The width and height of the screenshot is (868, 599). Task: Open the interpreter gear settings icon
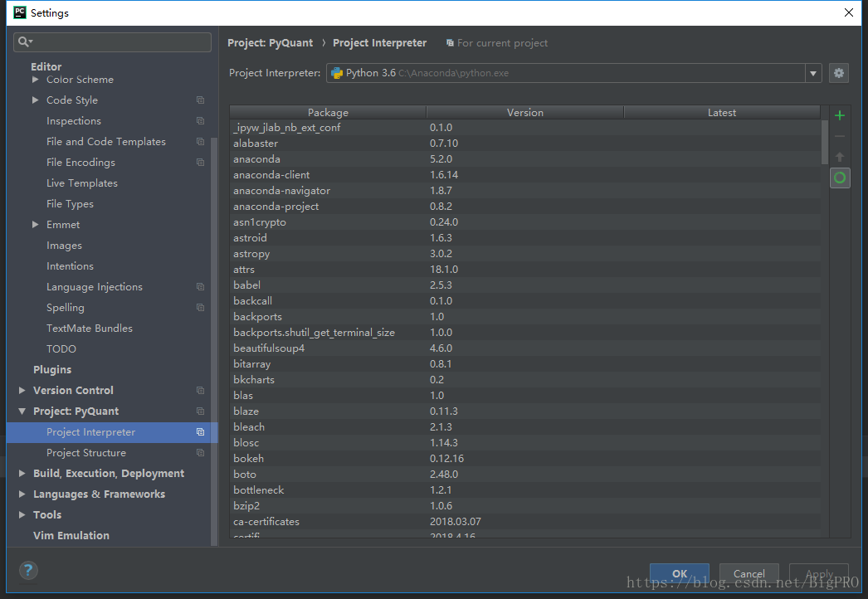[x=839, y=73]
